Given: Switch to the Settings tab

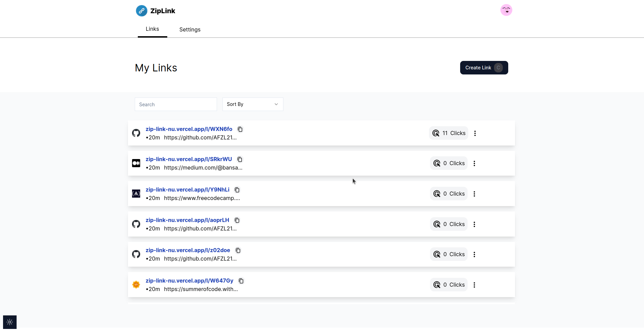Looking at the screenshot, I should tap(190, 29).
